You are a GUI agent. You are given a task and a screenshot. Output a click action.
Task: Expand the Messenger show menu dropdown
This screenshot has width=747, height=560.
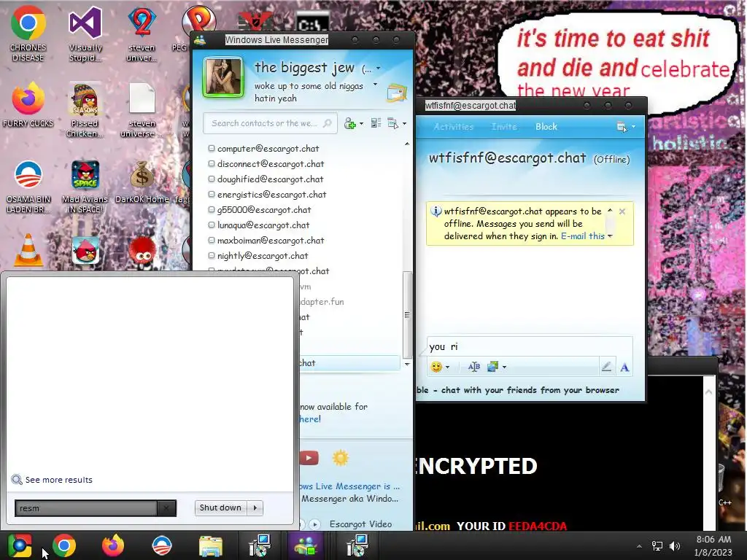[404, 124]
